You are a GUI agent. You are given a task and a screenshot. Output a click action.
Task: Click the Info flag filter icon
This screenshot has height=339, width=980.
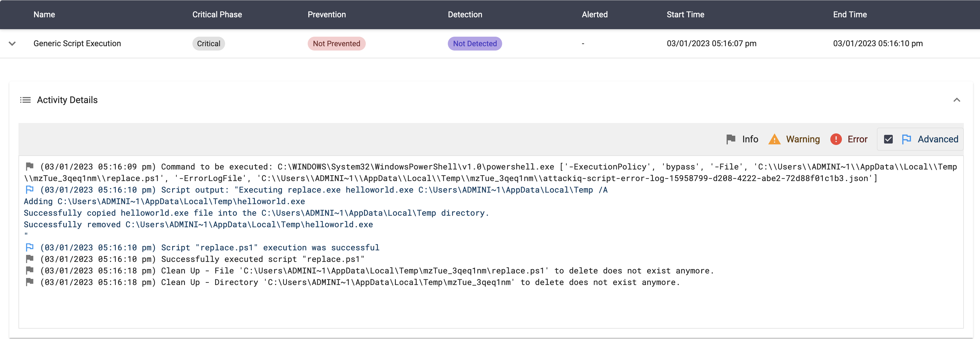click(x=730, y=139)
